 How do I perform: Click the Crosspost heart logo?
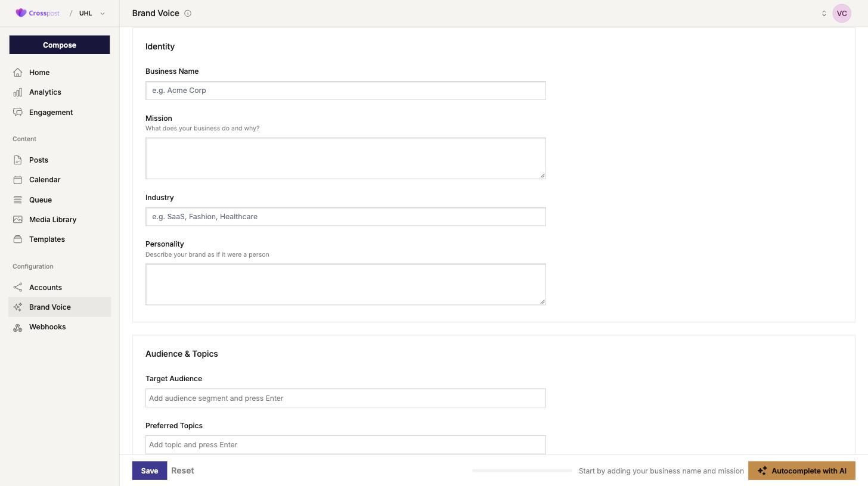tap(21, 13)
